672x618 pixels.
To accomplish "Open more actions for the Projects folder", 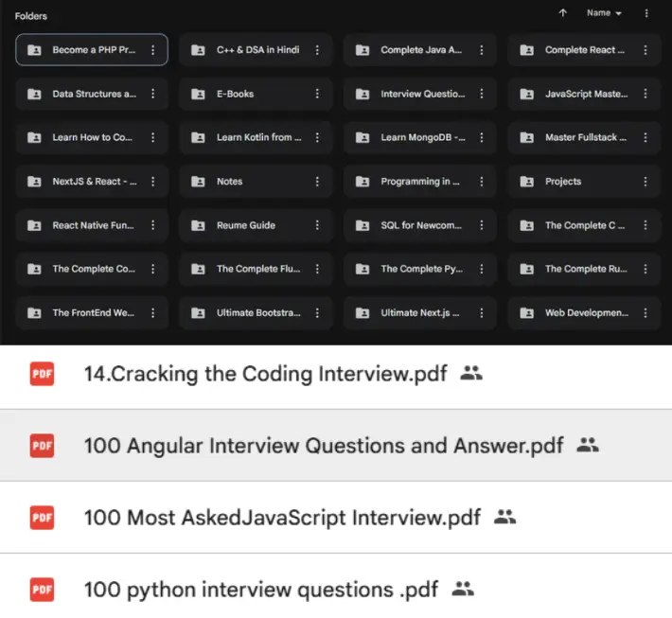I will 645,182.
